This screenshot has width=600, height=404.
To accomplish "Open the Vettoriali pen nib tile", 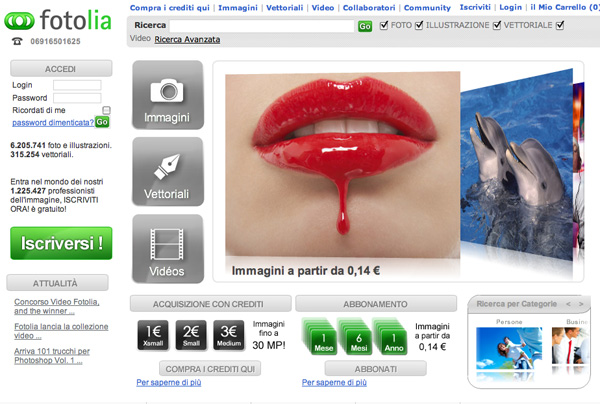I will 168,172.
